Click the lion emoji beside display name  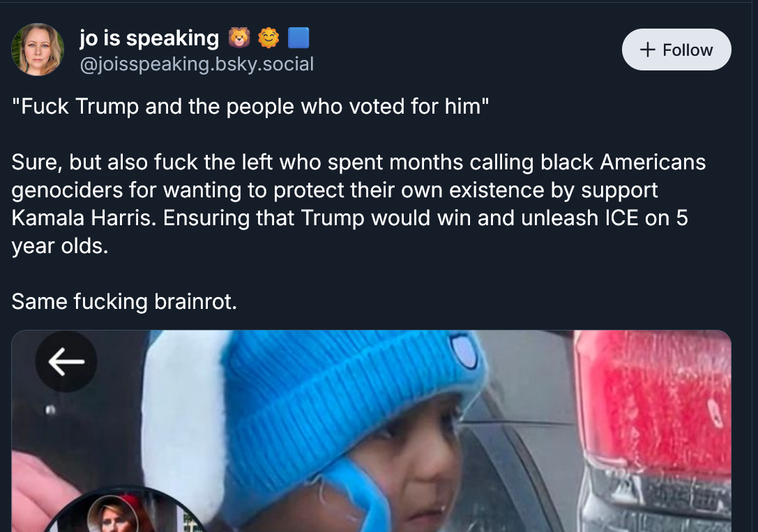[x=238, y=38]
